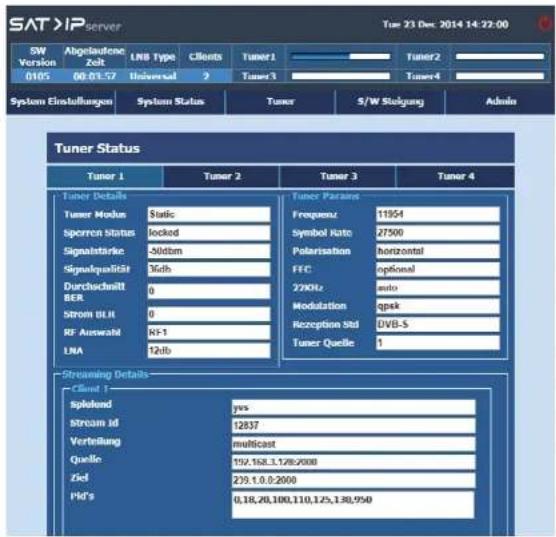Switch to Tuner 3 tab
556x537 pixels.
[x=338, y=176]
